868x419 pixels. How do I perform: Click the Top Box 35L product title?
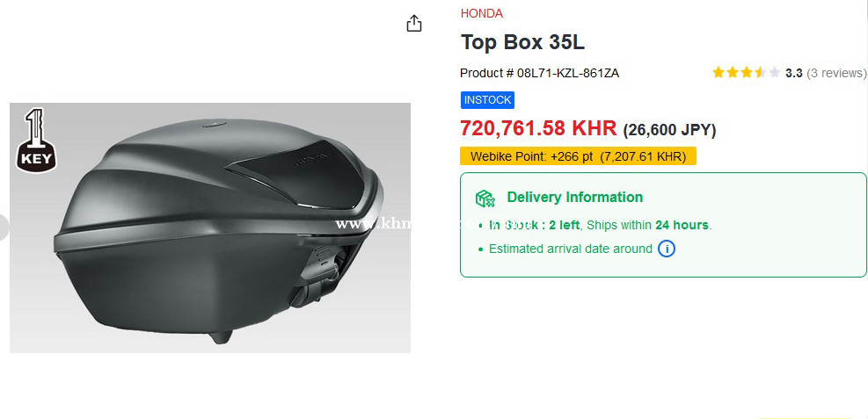[522, 42]
